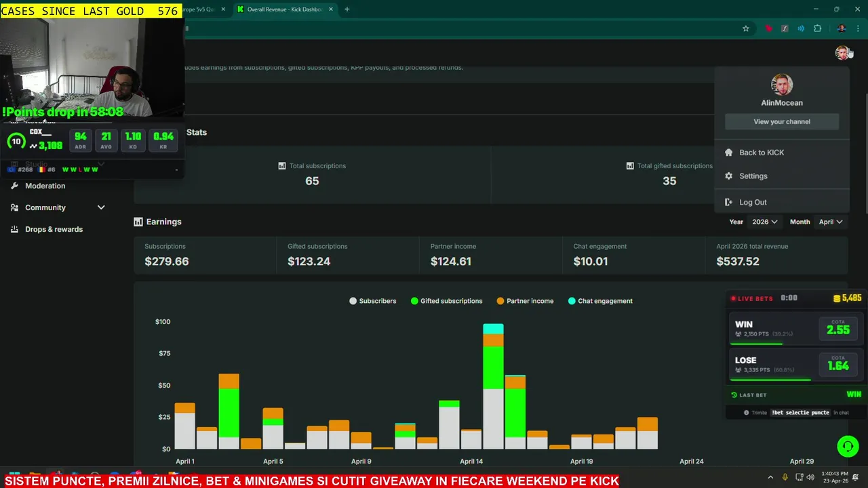
Task: Open the Chrome profile avatar in the toolbar
Action: [842, 28]
